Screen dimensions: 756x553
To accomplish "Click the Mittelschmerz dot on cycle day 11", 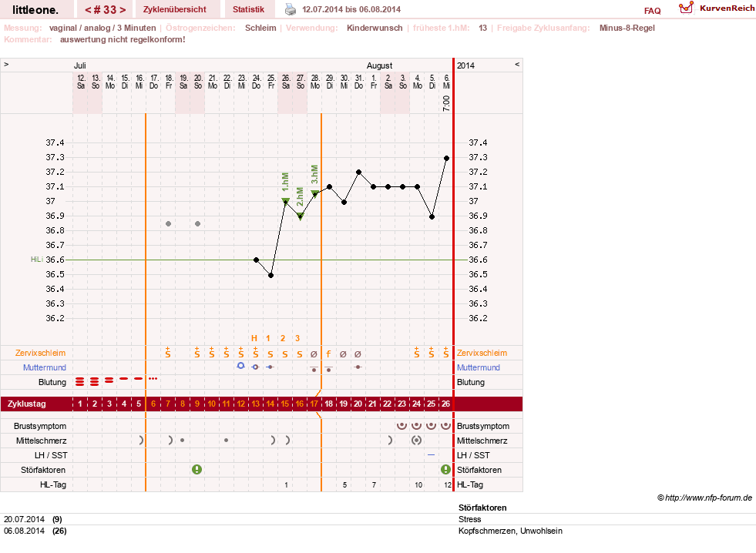I will [x=226, y=441].
